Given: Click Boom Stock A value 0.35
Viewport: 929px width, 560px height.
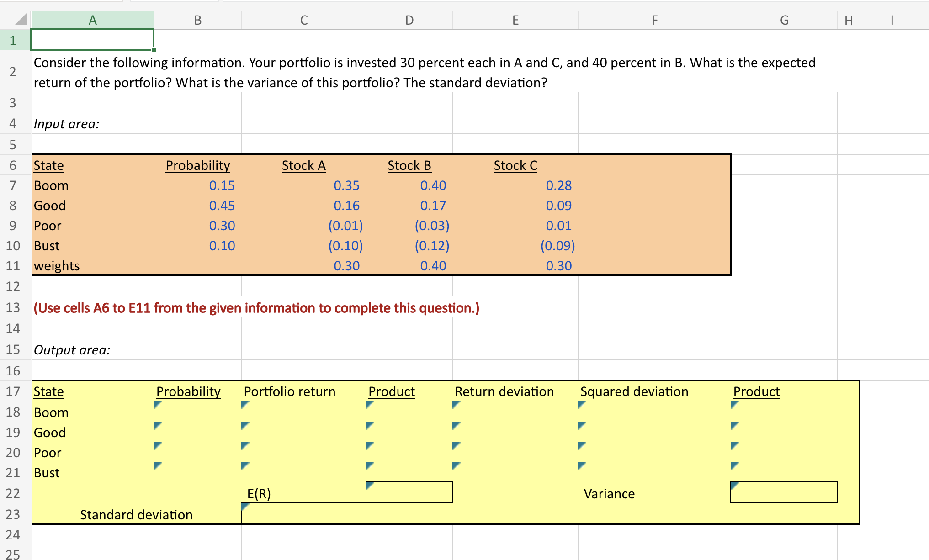Looking at the screenshot, I should coord(346,185).
